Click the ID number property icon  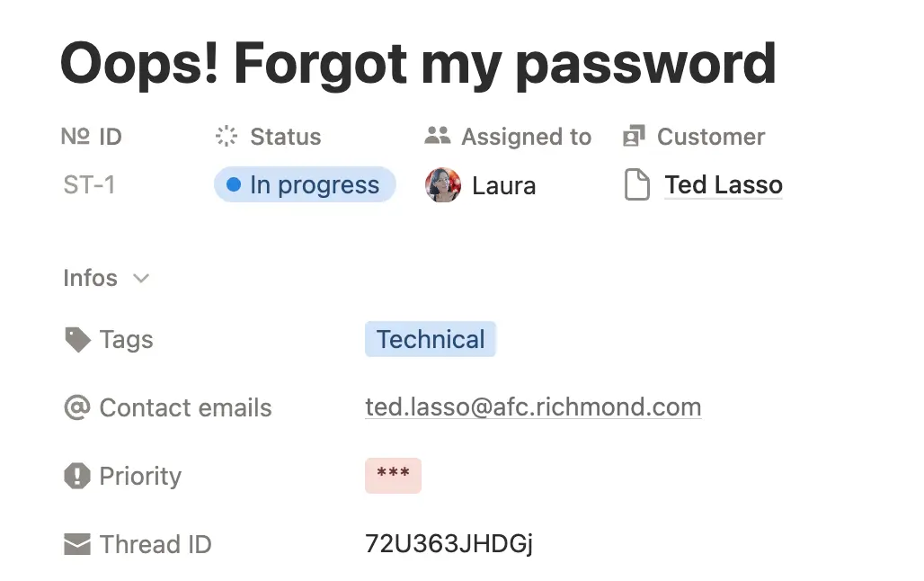75,137
